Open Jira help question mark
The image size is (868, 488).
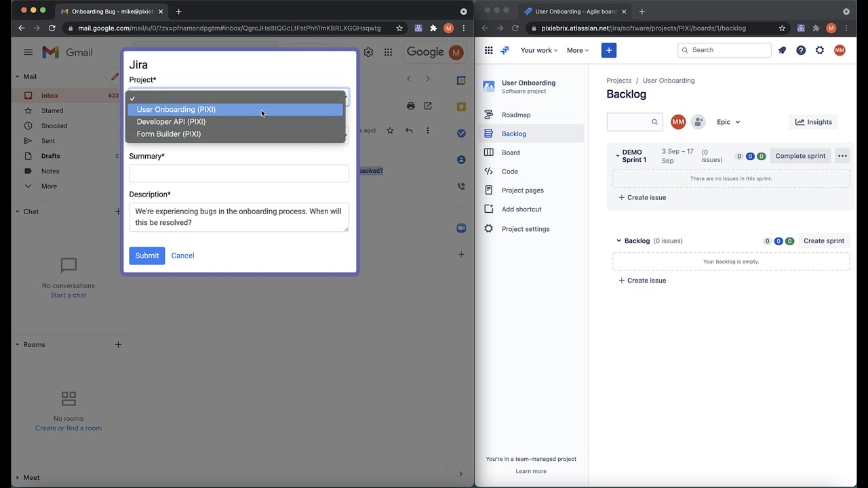click(x=801, y=50)
